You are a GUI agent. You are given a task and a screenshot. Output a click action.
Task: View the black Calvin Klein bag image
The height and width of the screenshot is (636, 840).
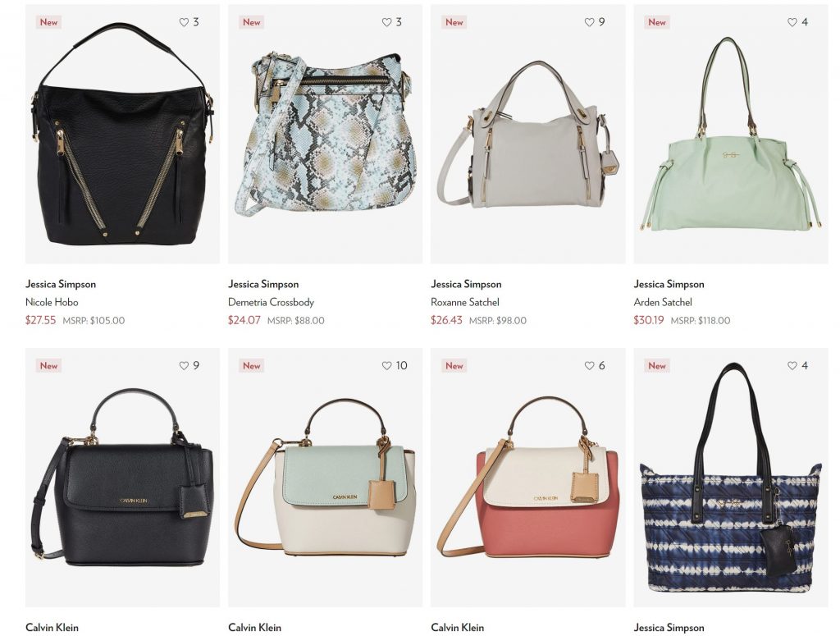click(x=122, y=478)
